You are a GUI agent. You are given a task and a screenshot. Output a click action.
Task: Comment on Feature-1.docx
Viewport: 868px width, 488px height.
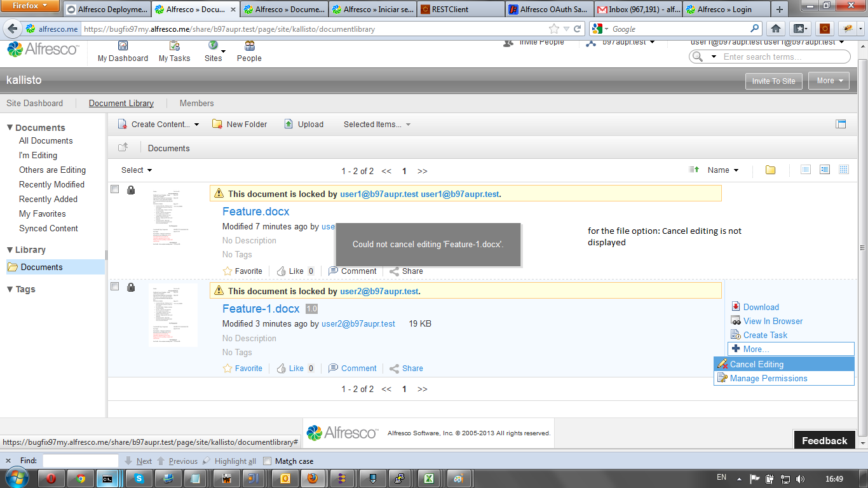tap(353, 368)
